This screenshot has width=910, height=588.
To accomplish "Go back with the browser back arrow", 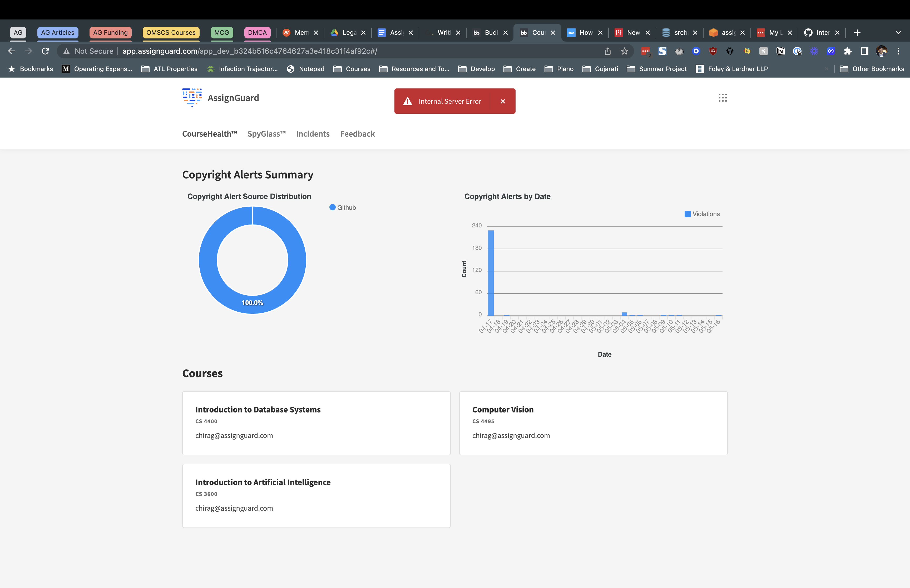I will [12, 51].
